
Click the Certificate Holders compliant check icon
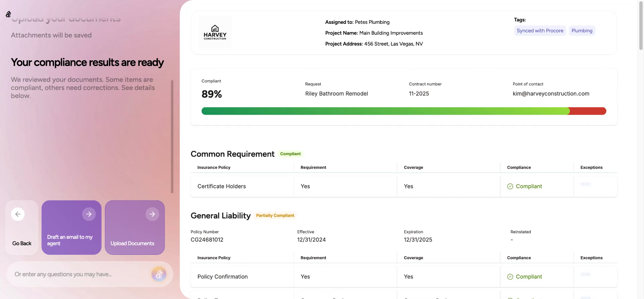(510, 186)
